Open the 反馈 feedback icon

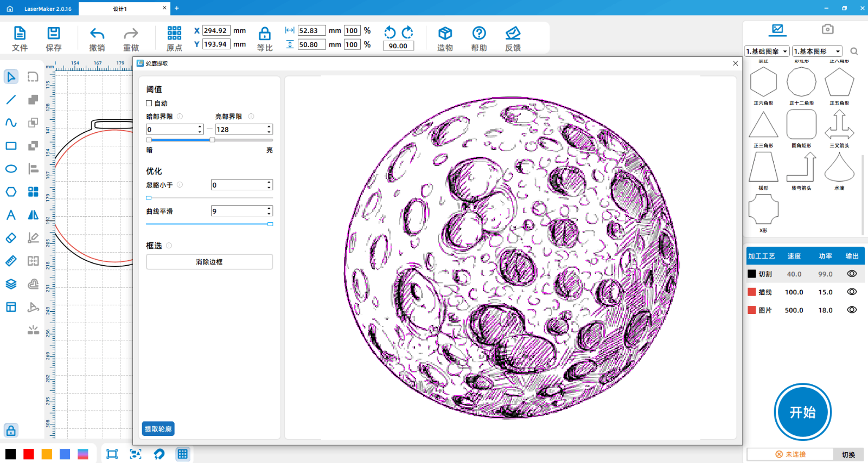[x=513, y=34]
